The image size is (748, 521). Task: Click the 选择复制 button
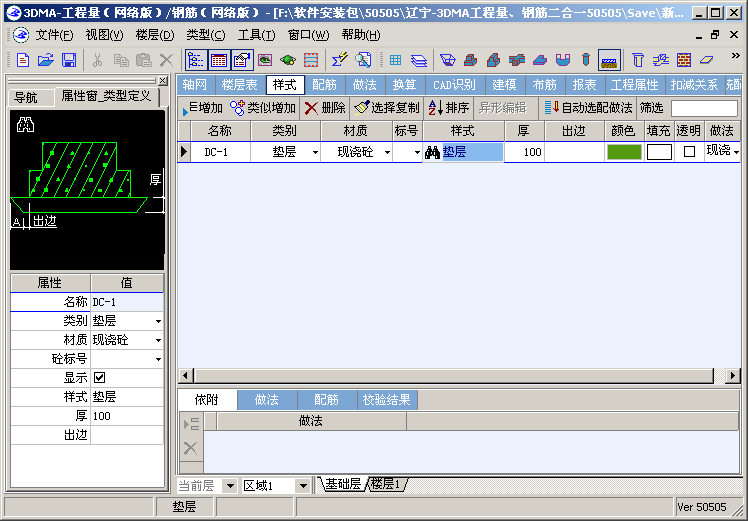386,108
